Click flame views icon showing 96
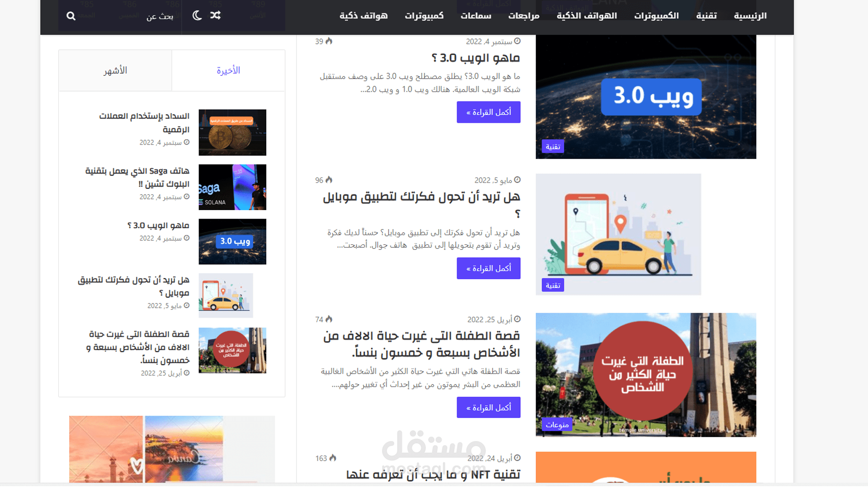 (329, 180)
